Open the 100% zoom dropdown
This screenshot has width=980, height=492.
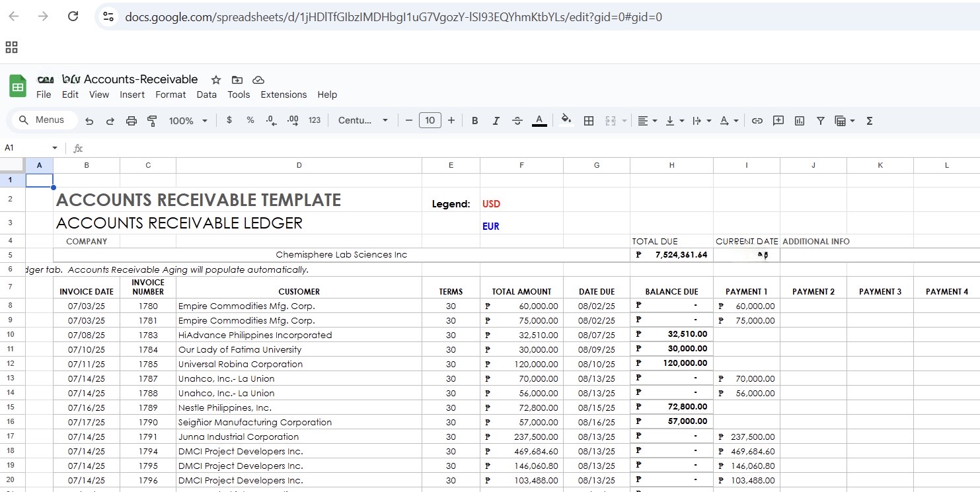click(188, 121)
